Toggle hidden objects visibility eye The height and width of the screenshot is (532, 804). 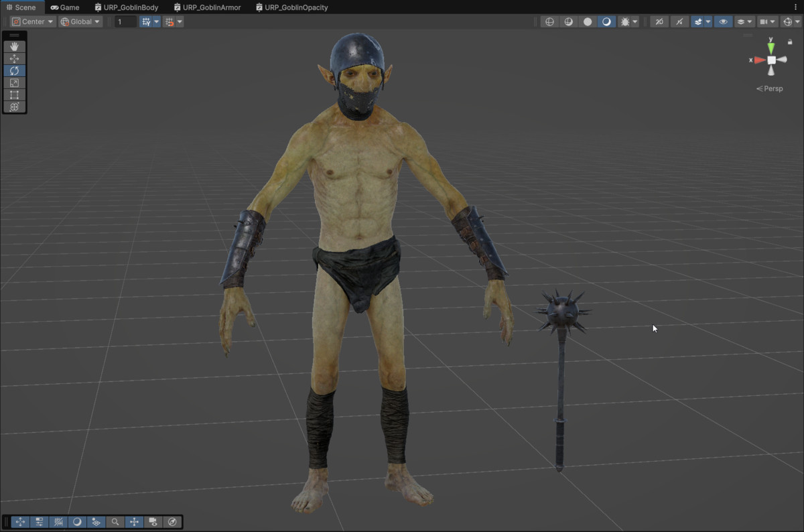pos(723,21)
